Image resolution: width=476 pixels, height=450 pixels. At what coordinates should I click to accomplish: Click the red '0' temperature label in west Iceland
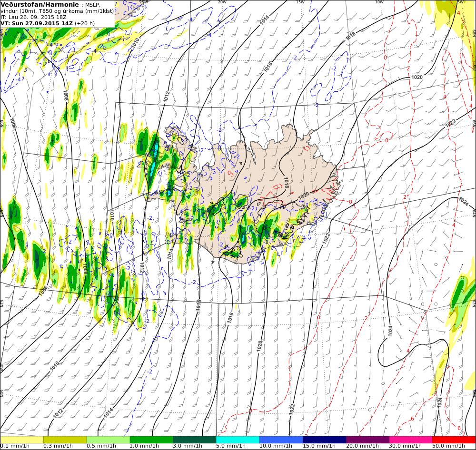(229, 173)
